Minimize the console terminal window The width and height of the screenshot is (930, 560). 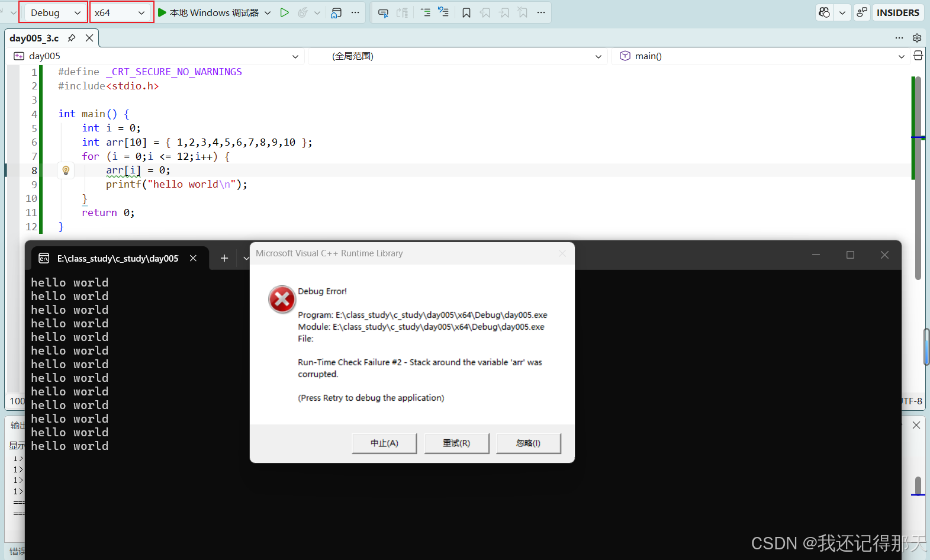(x=816, y=255)
